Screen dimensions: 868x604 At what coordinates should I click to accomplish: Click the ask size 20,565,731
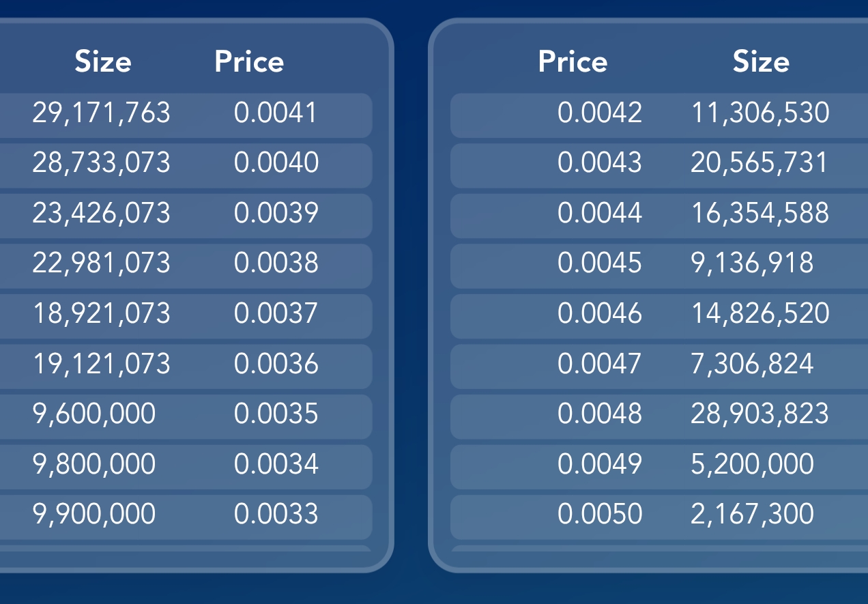coord(759,163)
